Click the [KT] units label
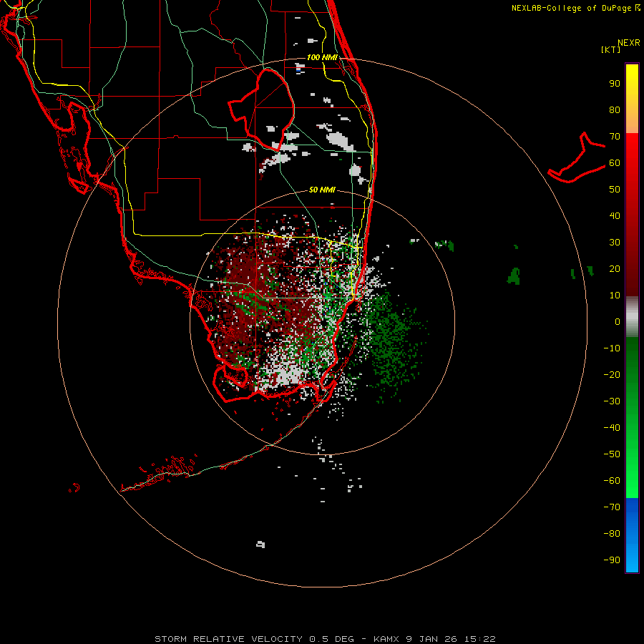 click(611, 49)
